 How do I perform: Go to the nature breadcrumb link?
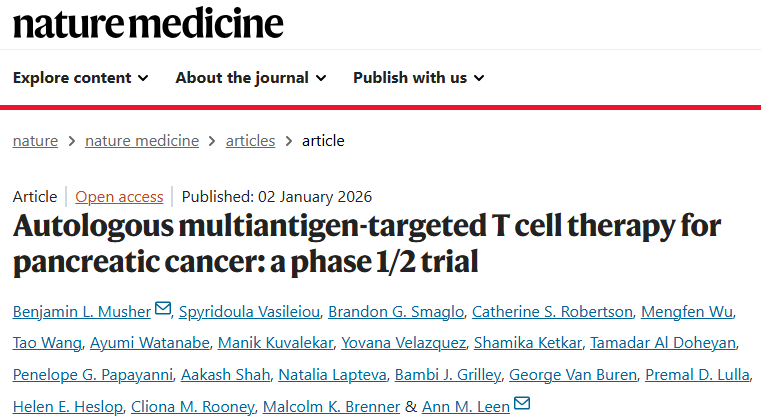(35, 141)
